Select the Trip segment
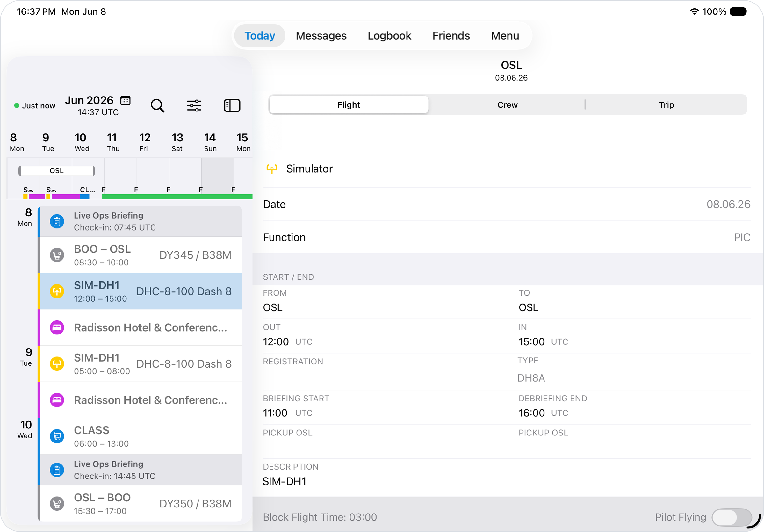764x532 pixels. [x=666, y=105]
